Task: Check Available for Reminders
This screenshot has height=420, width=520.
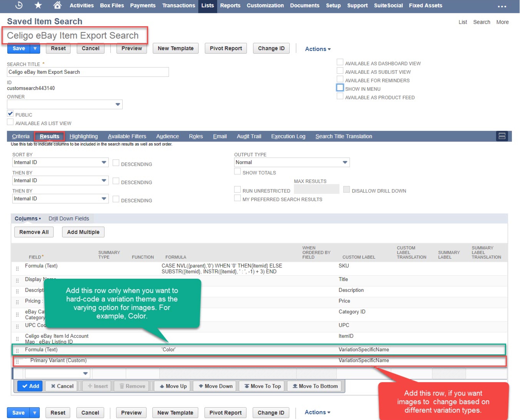Action: [340, 79]
